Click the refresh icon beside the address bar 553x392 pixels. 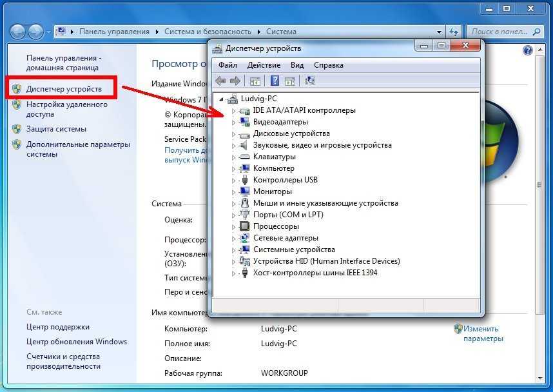tap(454, 32)
